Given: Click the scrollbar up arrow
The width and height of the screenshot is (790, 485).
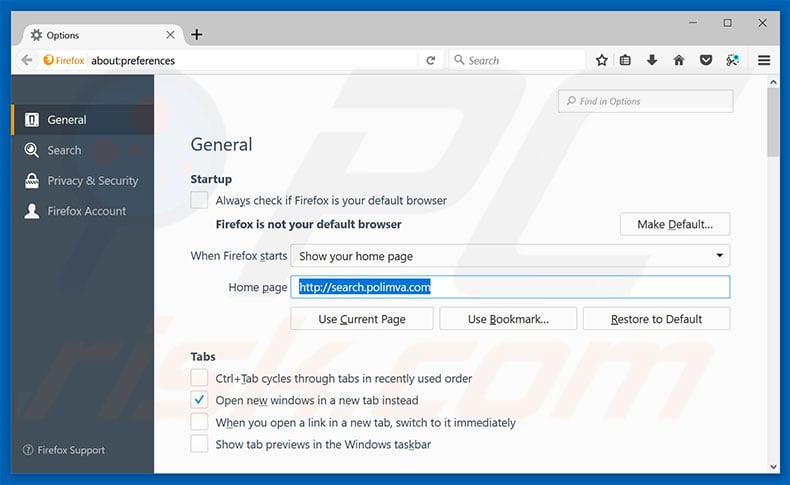Looking at the screenshot, I should pyautogui.click(x=773, y=82).
